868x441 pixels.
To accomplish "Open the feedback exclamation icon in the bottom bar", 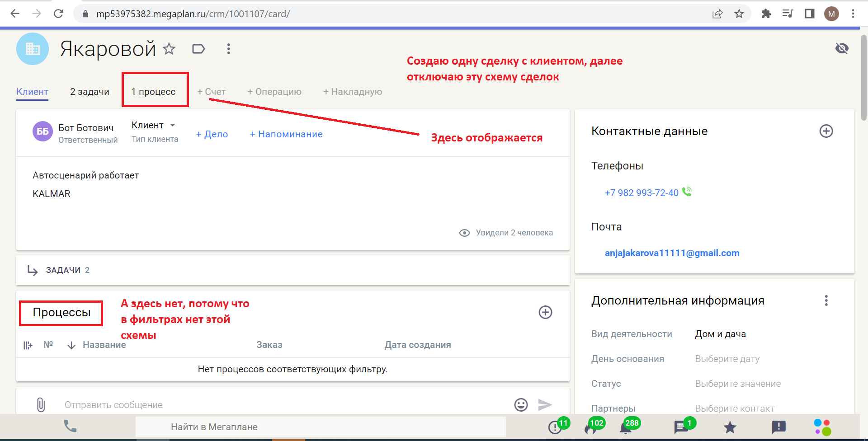I will (x=778, y=427).
